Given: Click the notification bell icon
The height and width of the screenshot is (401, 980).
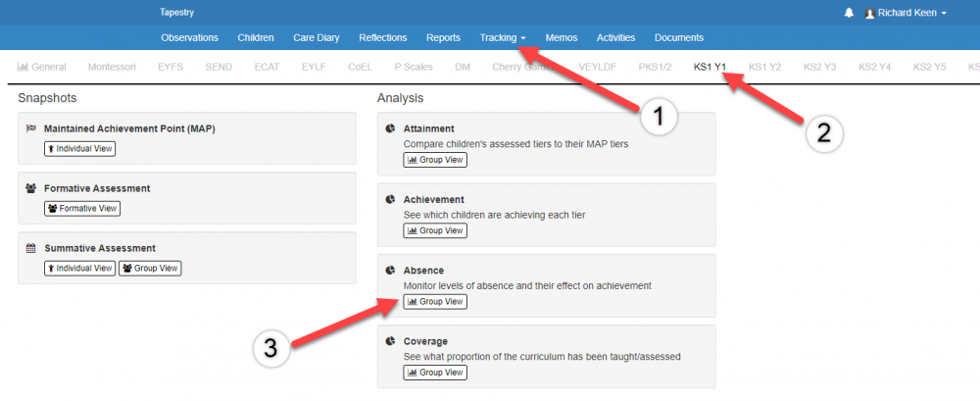Looking at the screenshot, I should click(x=849, y=13).
